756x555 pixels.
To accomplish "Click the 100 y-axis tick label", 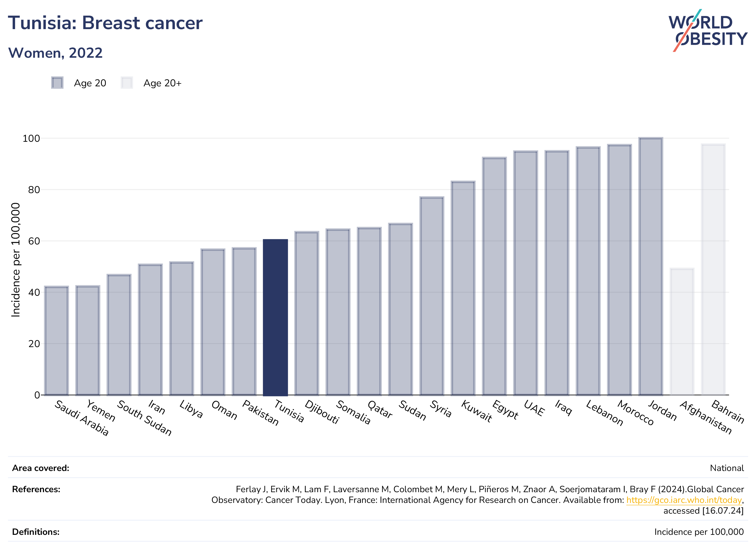I will pos(31,138).
